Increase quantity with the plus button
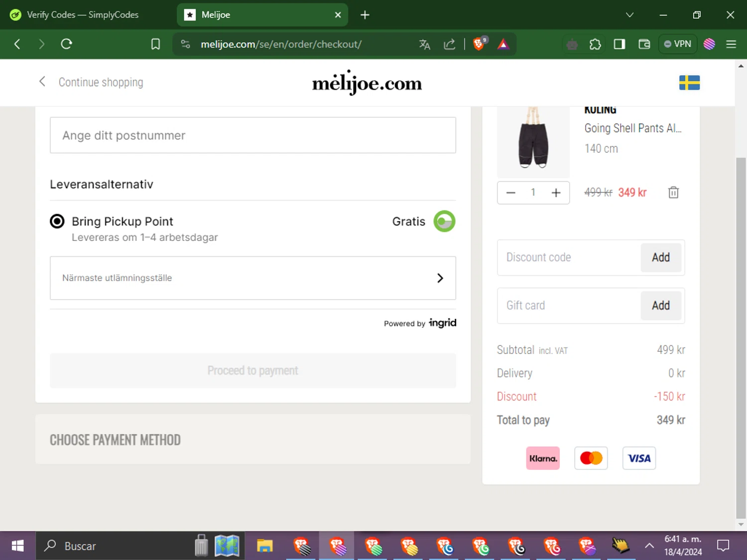 pyautogui.click(x=556, y=193)
